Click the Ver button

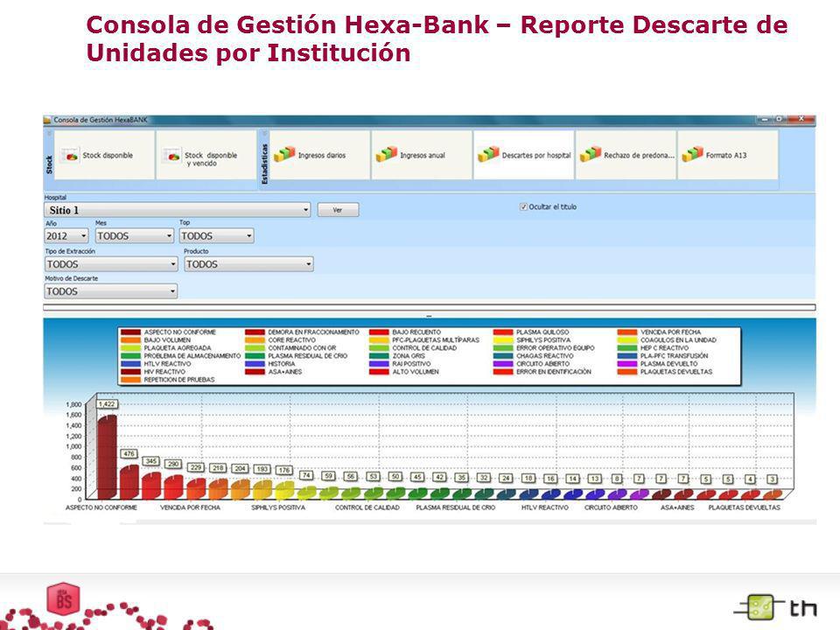point(338,210)
